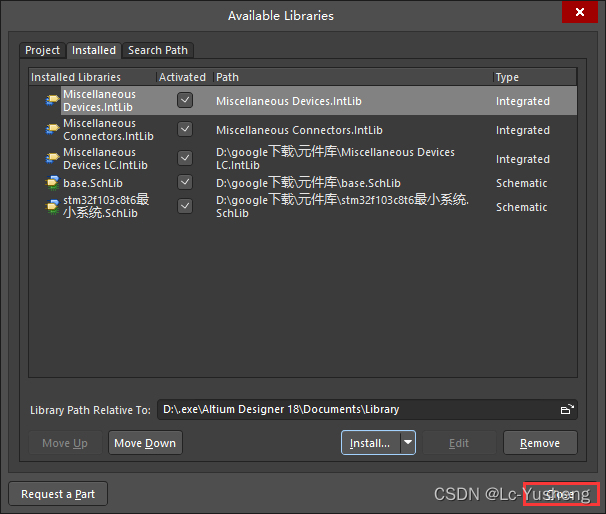Click the Request a Part button

pyautogui.click(x=58, y=494)
